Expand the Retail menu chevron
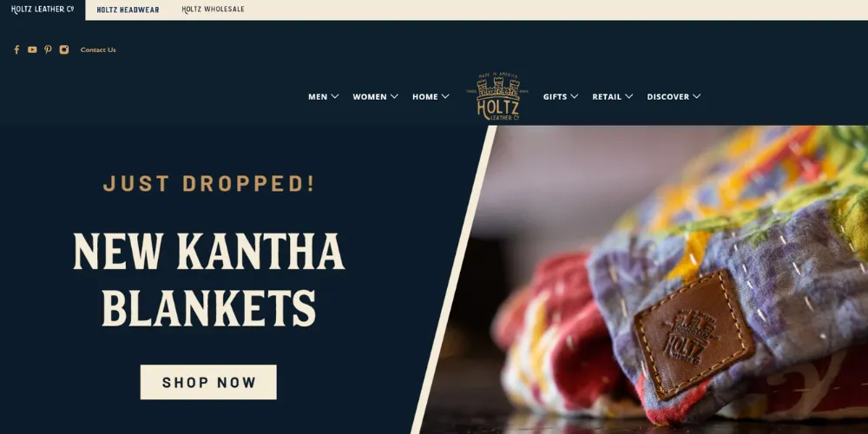The width and height of the screenshot is (868, 434). pyautogui.click(x=628, y=96)
